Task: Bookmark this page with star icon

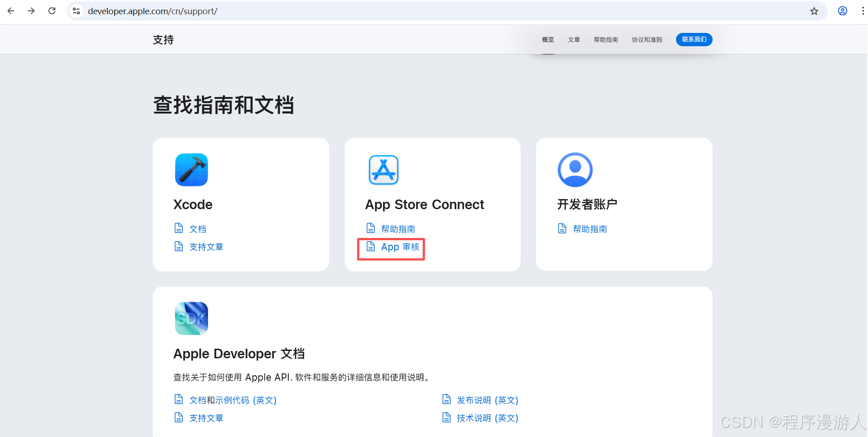Action: [x=814, y=11]
